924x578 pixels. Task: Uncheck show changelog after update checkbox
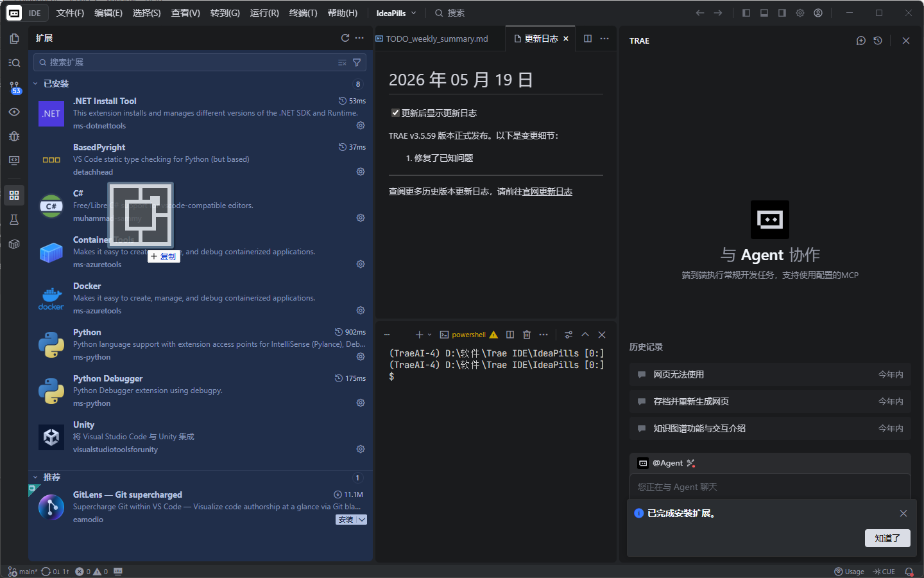point(395,113)
